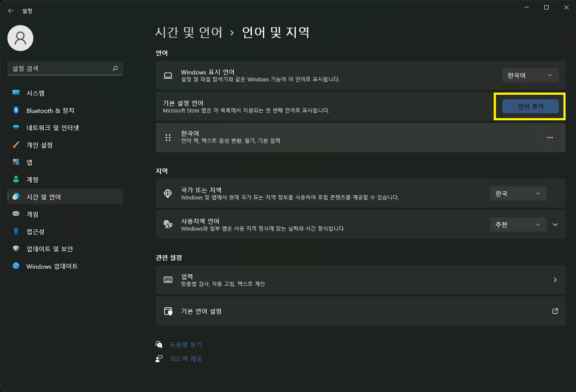
Task: Click the 게임 controller icon
Action: 15,214
